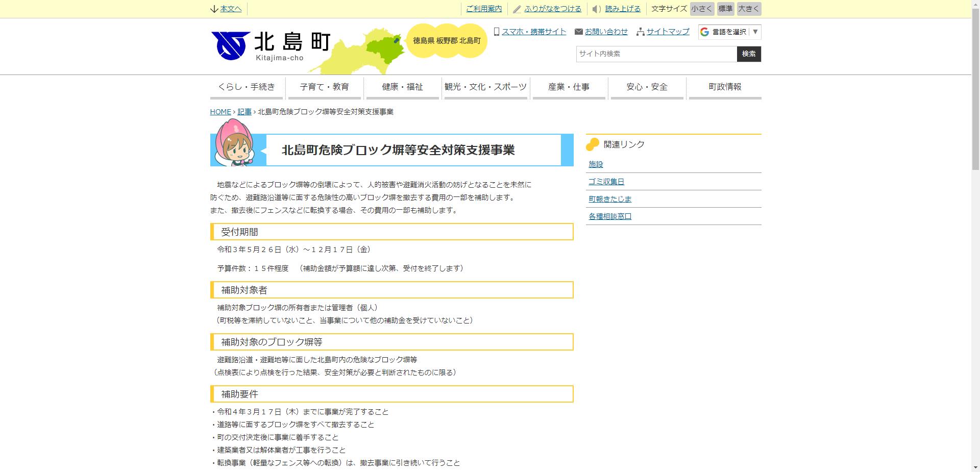The height and width of the screenshot is (472, 980).
Task: Select the 安心・安全 navigation tab
Action: [646, 87]
